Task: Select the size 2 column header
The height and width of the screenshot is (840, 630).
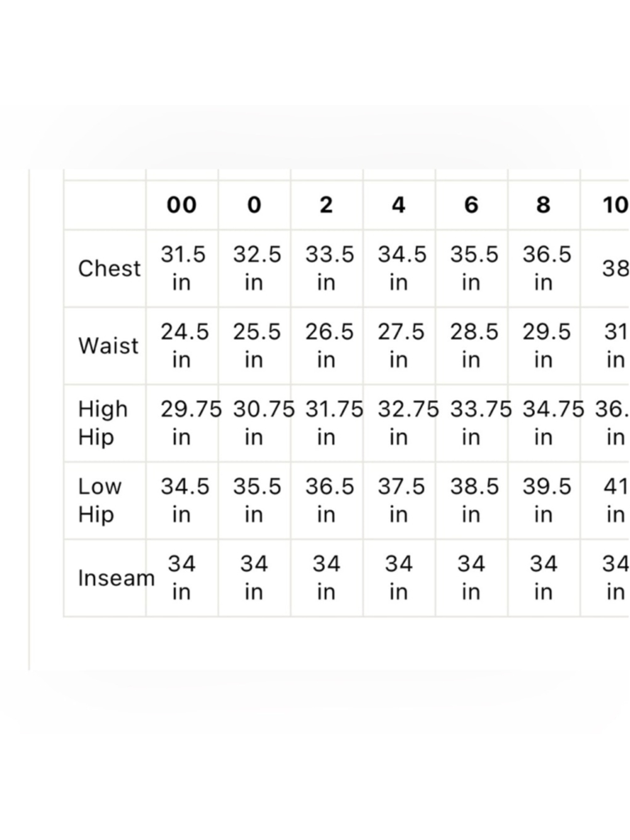Action: 326,205
